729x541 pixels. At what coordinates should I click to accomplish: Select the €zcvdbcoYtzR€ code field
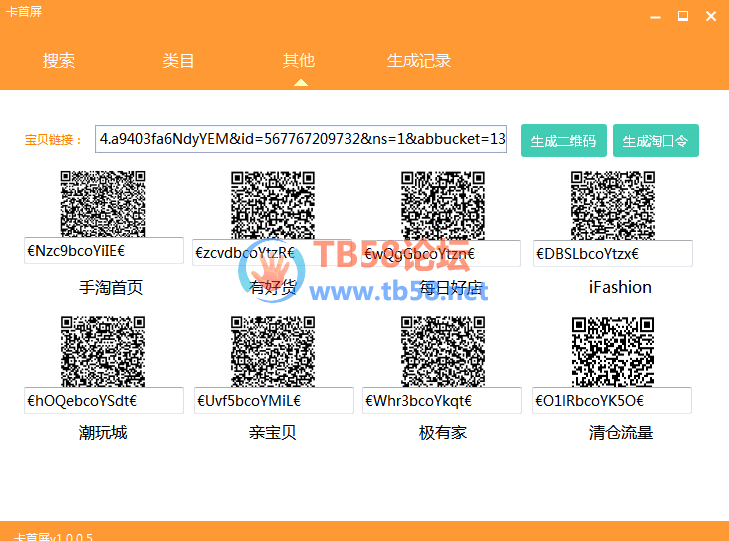pyautogui.click(x=272, y=253)
